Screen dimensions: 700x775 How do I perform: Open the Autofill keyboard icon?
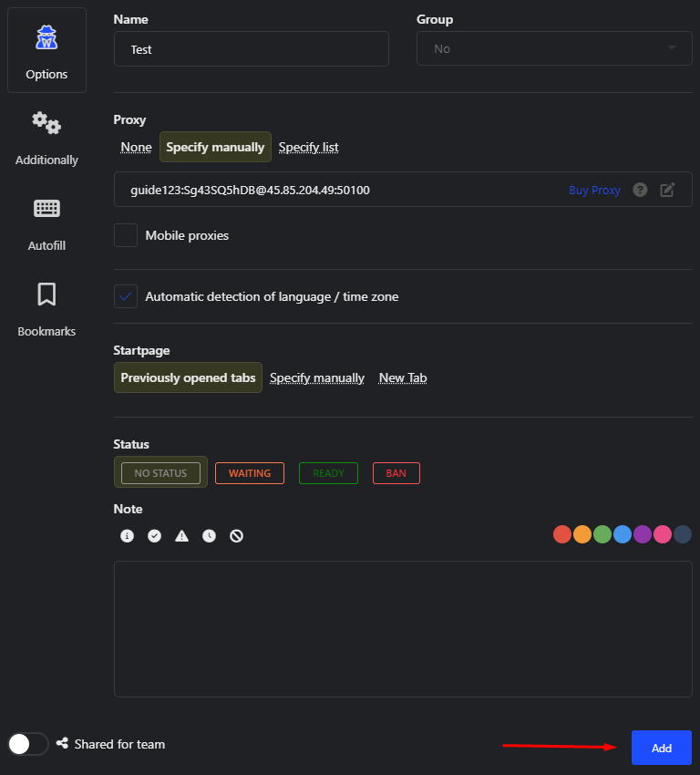[x=46, y=209]
